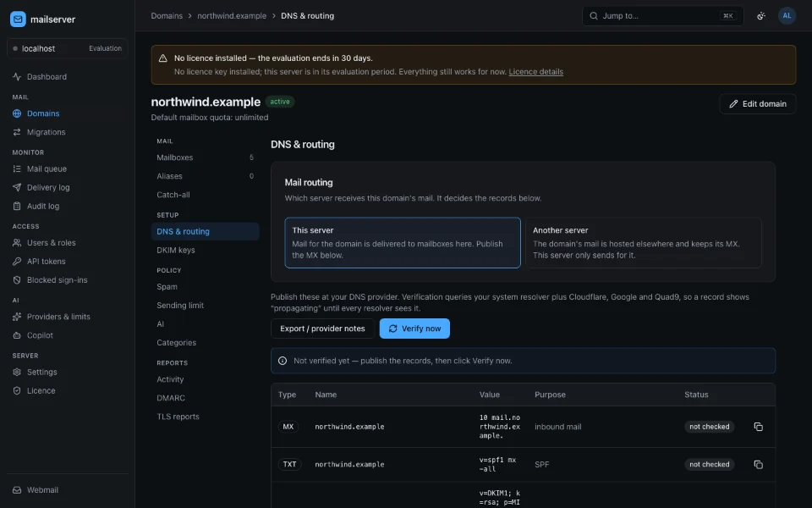Click the Webmail envelope icon
This screenshot has width=812, height=508.
click(17, 490)
